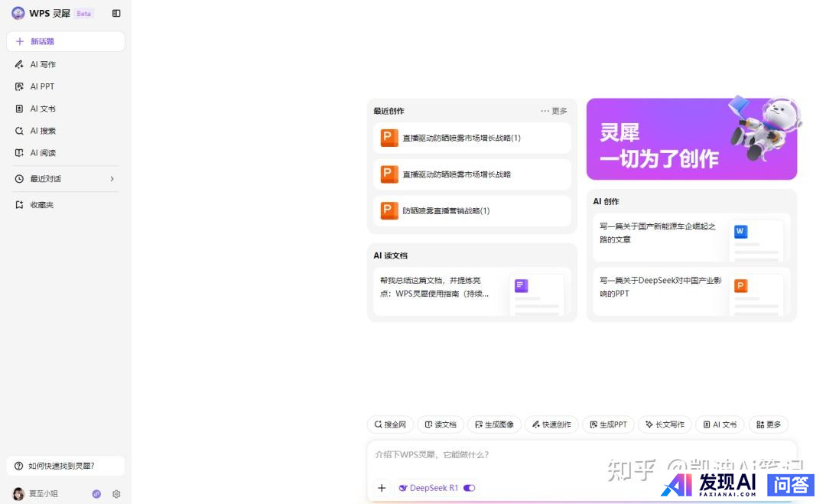Select the 搜全网 search button
Image resolution: width=826 pixels, height=504 pixels.
(390, 424)
